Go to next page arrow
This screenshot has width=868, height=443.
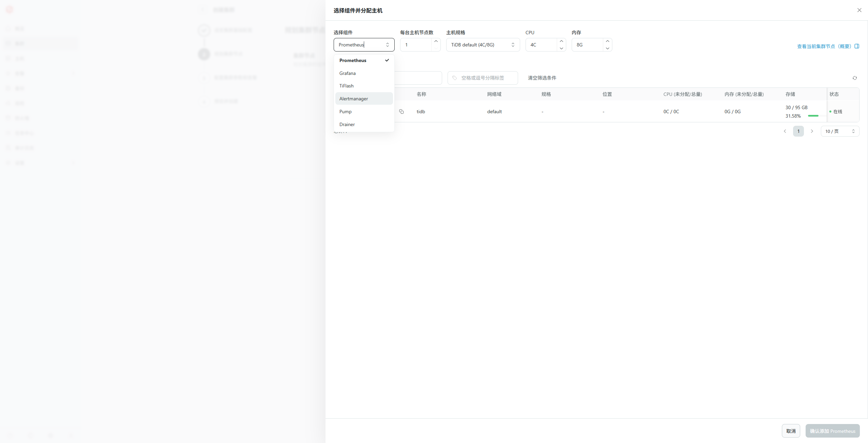click(x=812, y=131)
